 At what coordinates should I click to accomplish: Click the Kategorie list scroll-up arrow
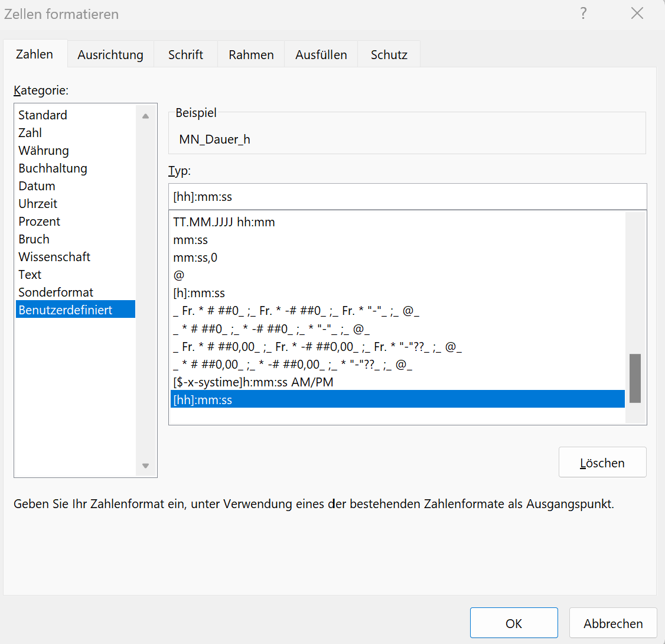(x=145, y=116)
